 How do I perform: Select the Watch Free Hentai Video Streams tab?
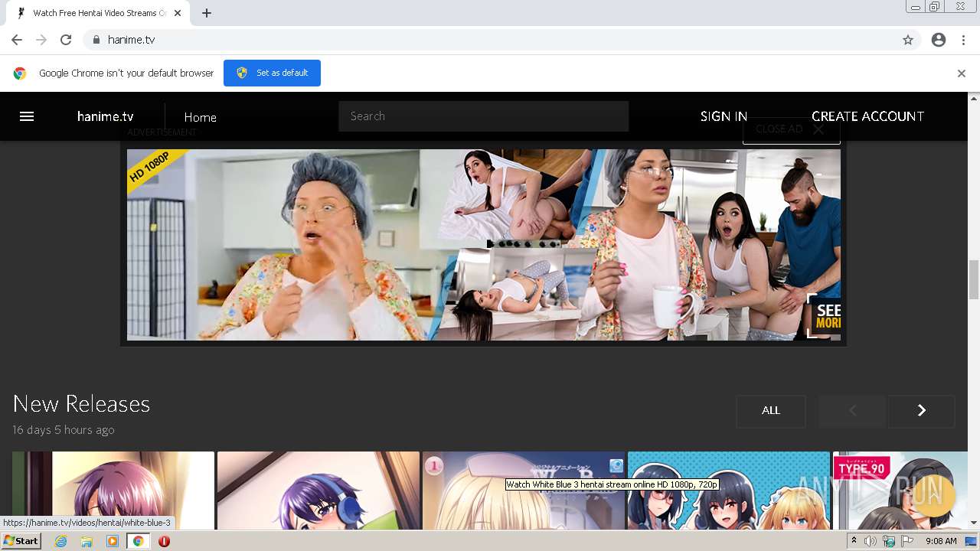point(97,13)
